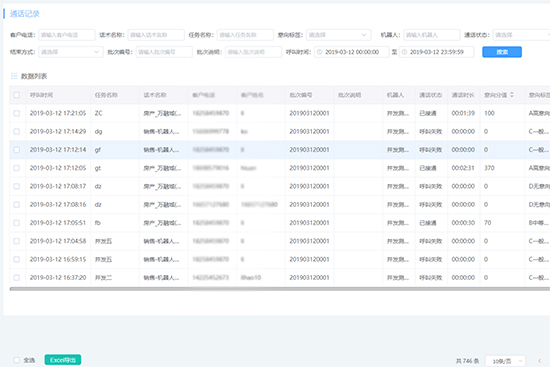This screenshot has width=550, height=367.
Task: Tick the header checkbox of the data table
Action: click(16, 95)
